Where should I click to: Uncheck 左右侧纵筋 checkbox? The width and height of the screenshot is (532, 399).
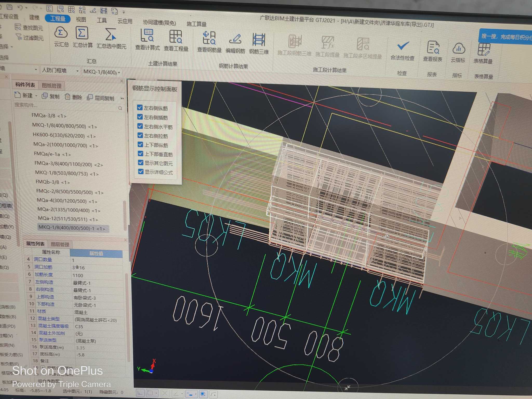pos(140,108)
